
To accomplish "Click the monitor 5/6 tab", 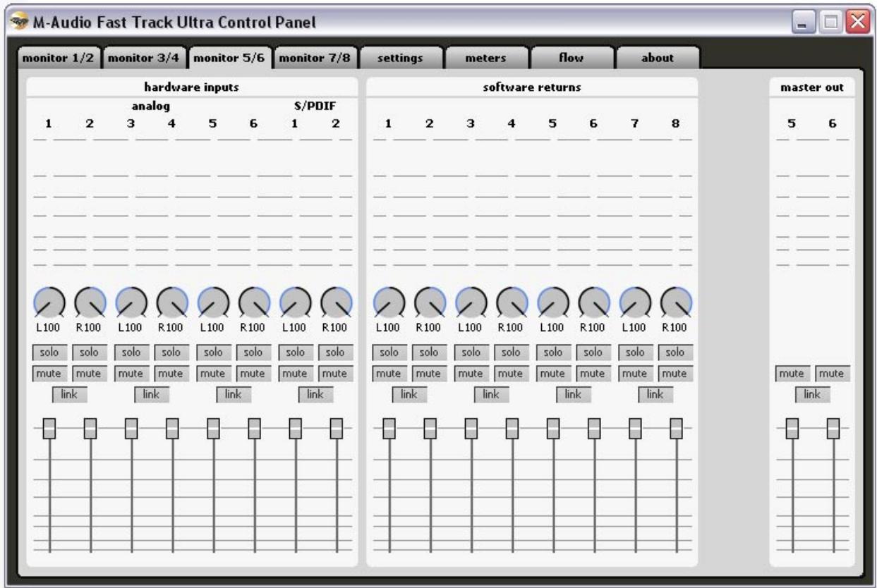I will click(x=229, y=59).
